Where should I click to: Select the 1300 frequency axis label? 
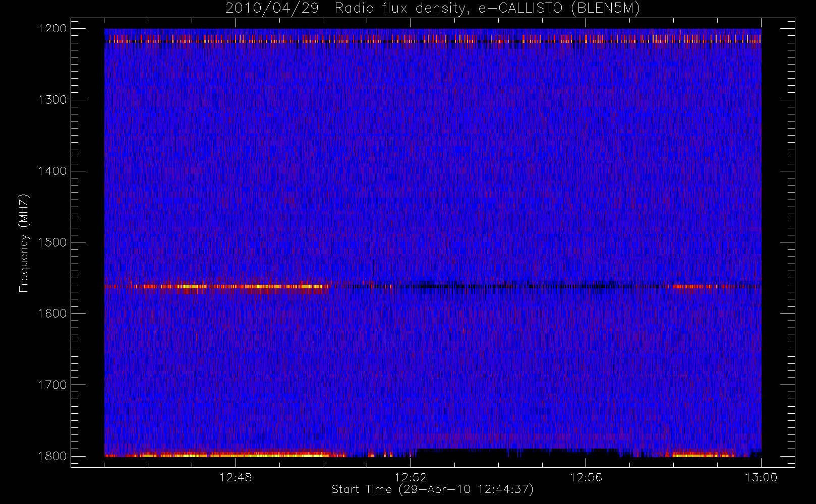(52, 100)
